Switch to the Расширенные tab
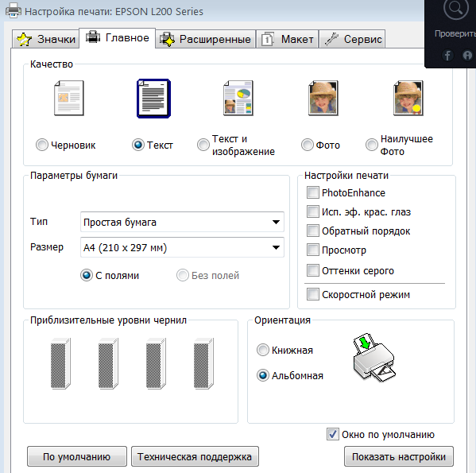This screenshot has width=476, height=473. [206, 39]
